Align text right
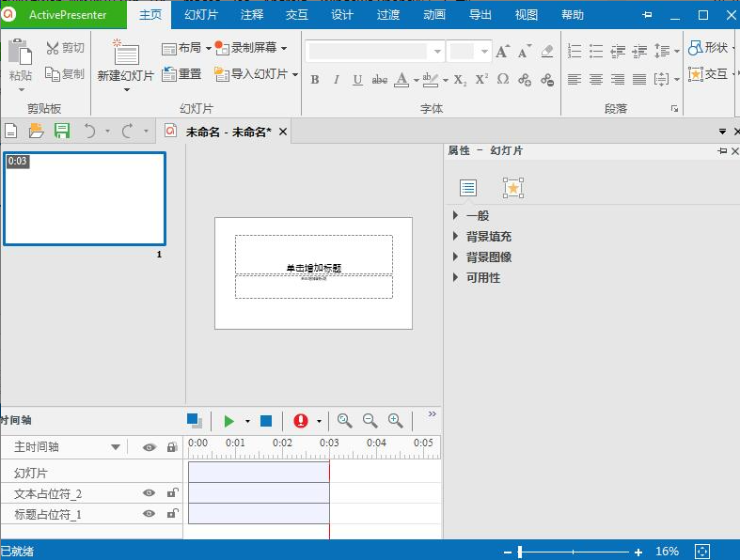740x560 pixels. pos(618,79)
